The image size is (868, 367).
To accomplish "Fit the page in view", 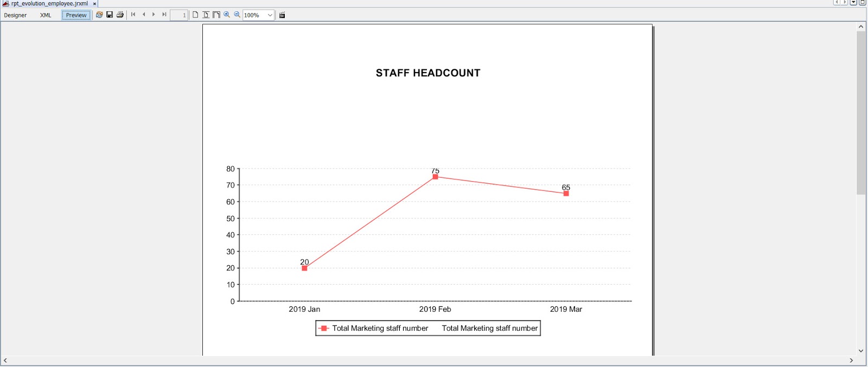I will (206, 15).
